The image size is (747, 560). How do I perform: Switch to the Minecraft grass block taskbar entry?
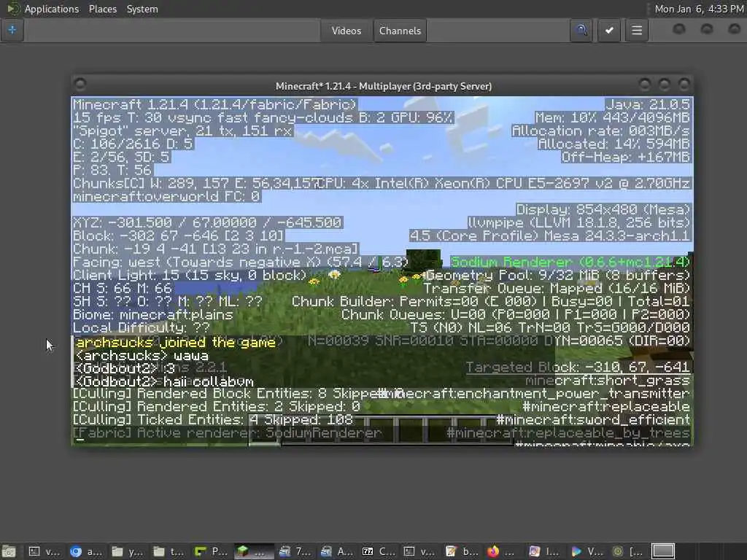pyautogui.click(x=252, y=551)
